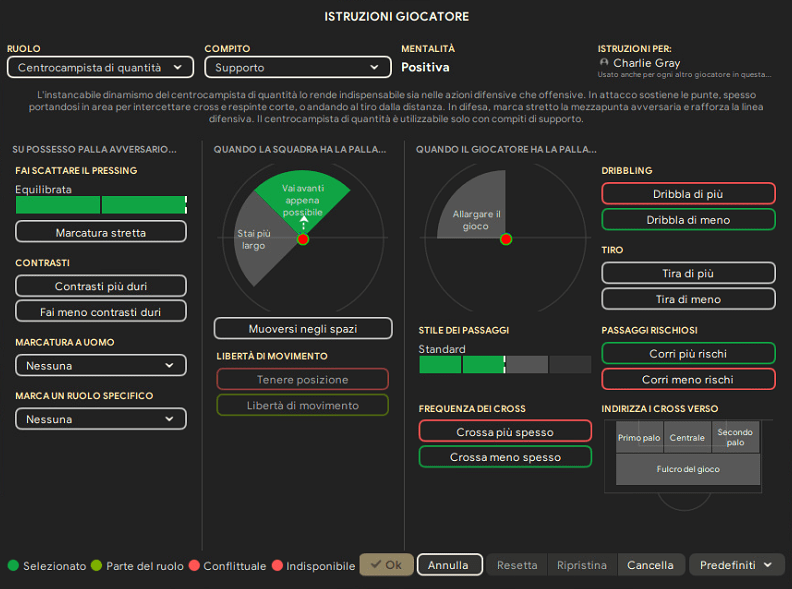Image resolution: width=792 pixels, height=589 pixels.
Task: Select 'Vai avanti appena possibile' green wedge
Action: click(302, 197)
